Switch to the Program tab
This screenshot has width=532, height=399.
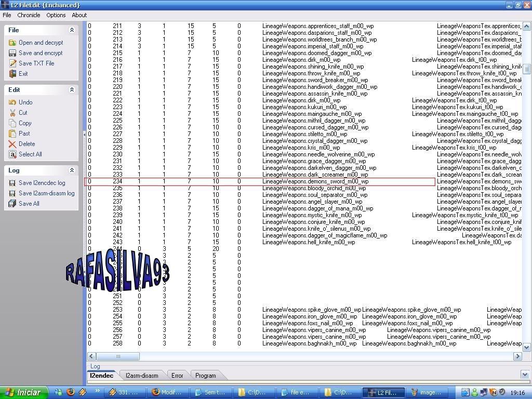pos(206,376)
